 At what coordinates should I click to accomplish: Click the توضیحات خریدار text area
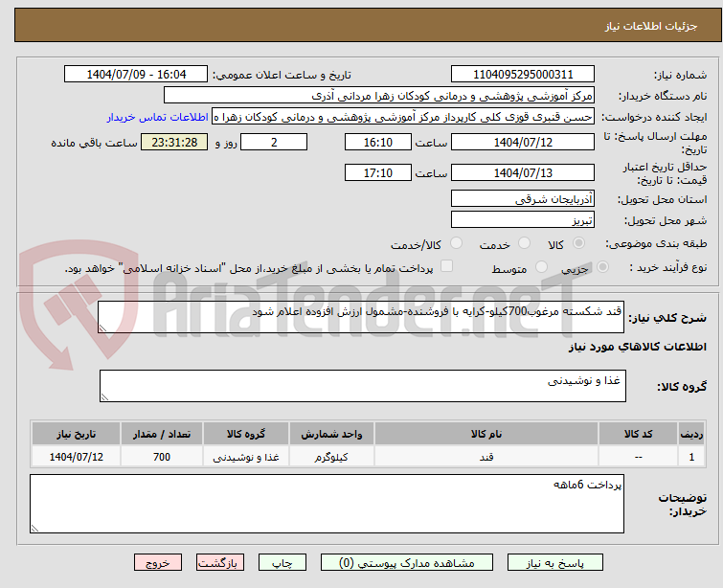(327, 504)
